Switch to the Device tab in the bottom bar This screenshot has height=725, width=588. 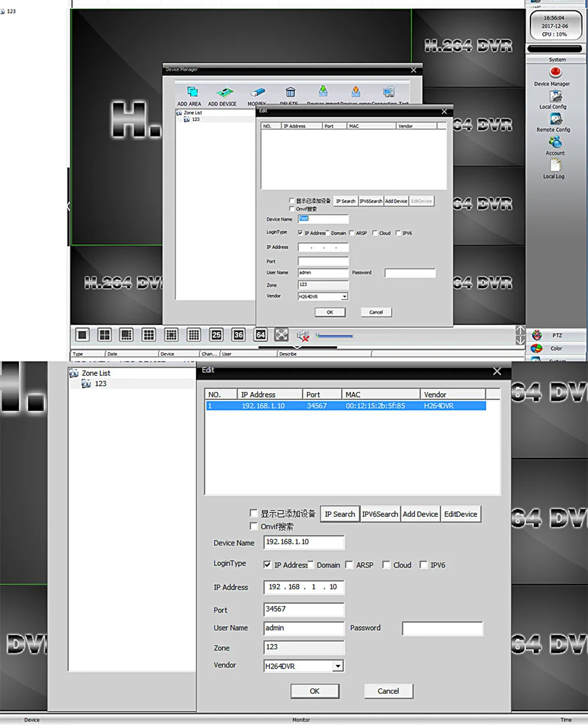point(32,720)
